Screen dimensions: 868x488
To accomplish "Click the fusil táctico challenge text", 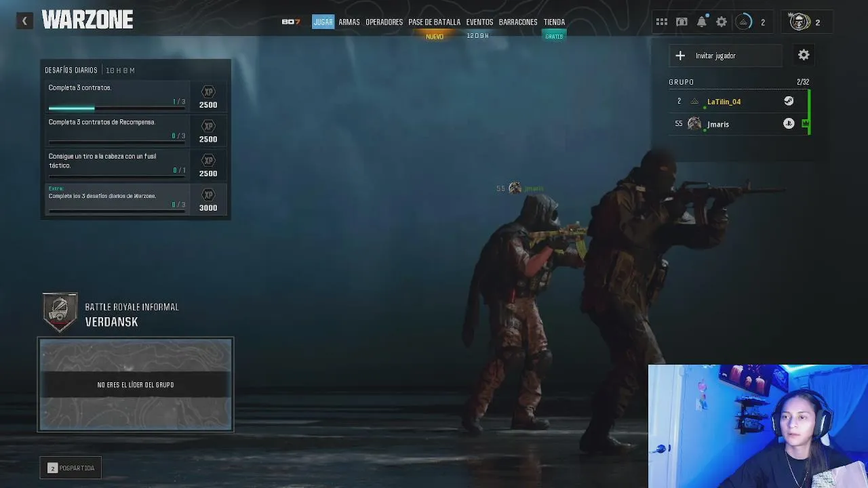I will pyautogui.click(x=102, y=161).
